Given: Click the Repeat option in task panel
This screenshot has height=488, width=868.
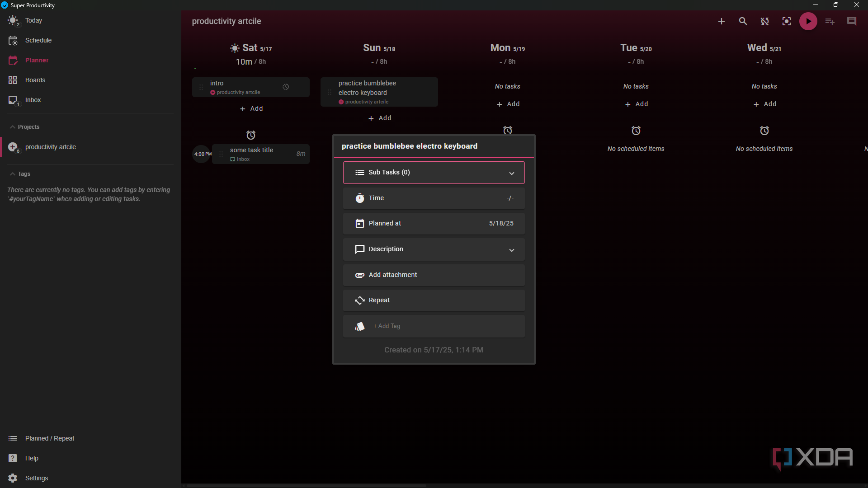Looking at the screenshot, I should coord(434,300).
